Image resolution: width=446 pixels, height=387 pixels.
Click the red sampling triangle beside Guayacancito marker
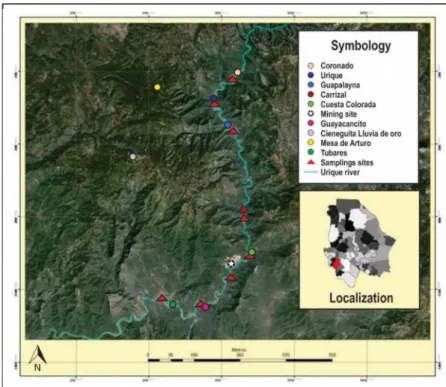click(x=200, y=304)
